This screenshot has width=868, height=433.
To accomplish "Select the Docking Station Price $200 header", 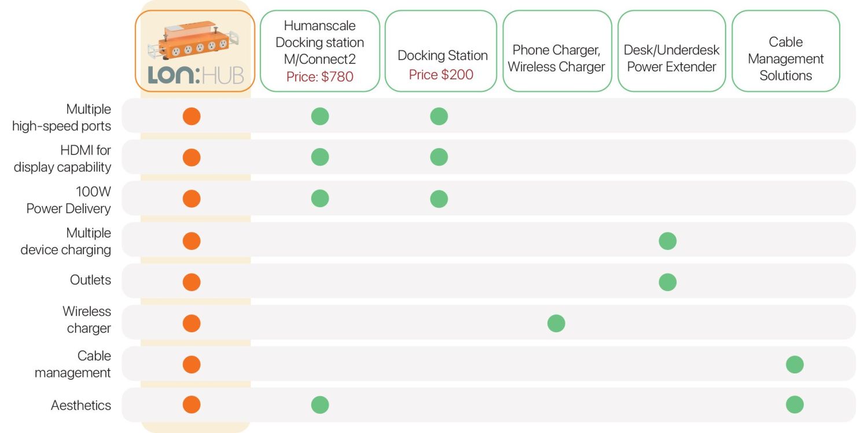I will [441, 51].
